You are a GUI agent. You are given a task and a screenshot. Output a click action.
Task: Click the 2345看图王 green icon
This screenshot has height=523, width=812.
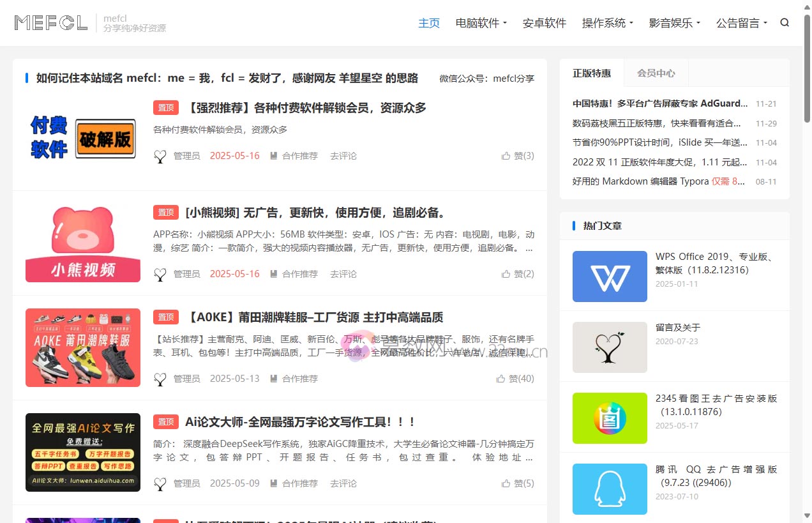point(609,418)
